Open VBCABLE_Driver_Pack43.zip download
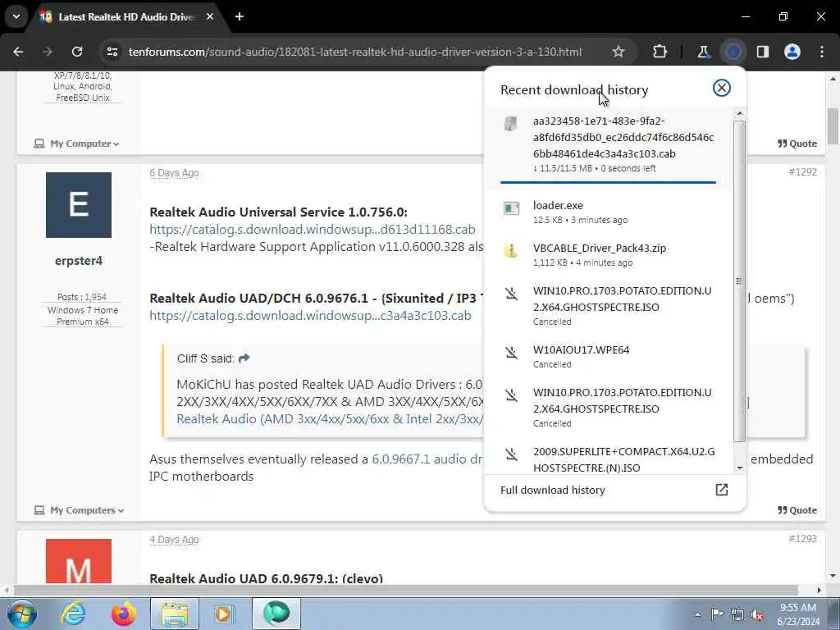840x630 pixels. tap(608, 255)
